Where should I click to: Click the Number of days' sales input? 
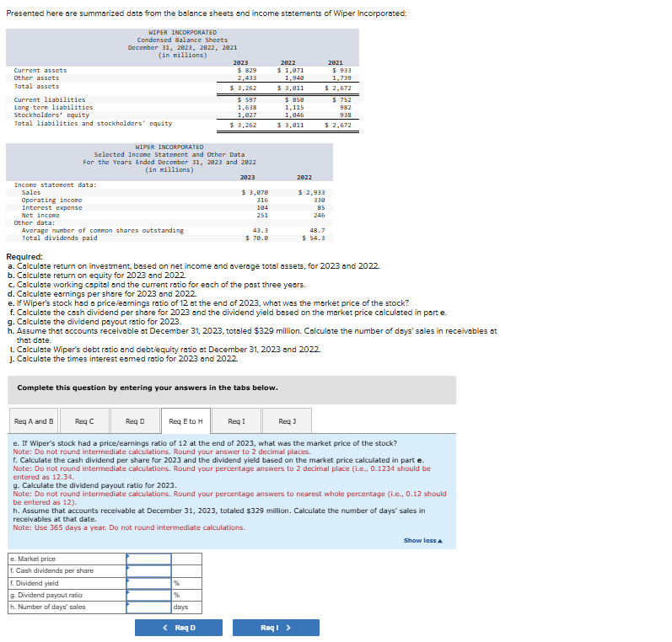coord(148,607)
